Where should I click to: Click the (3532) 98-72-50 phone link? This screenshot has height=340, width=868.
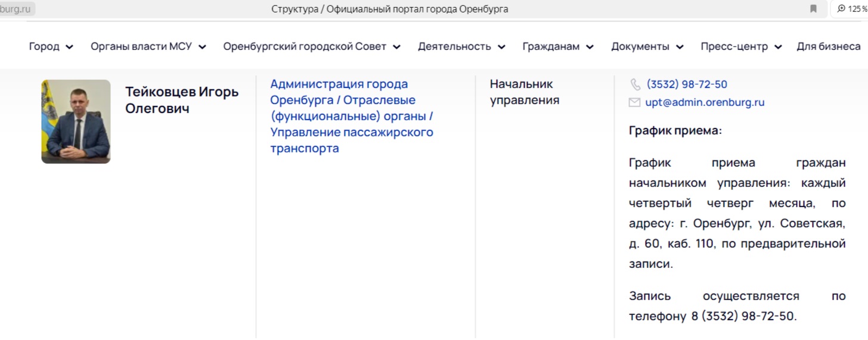pos(687,85)
